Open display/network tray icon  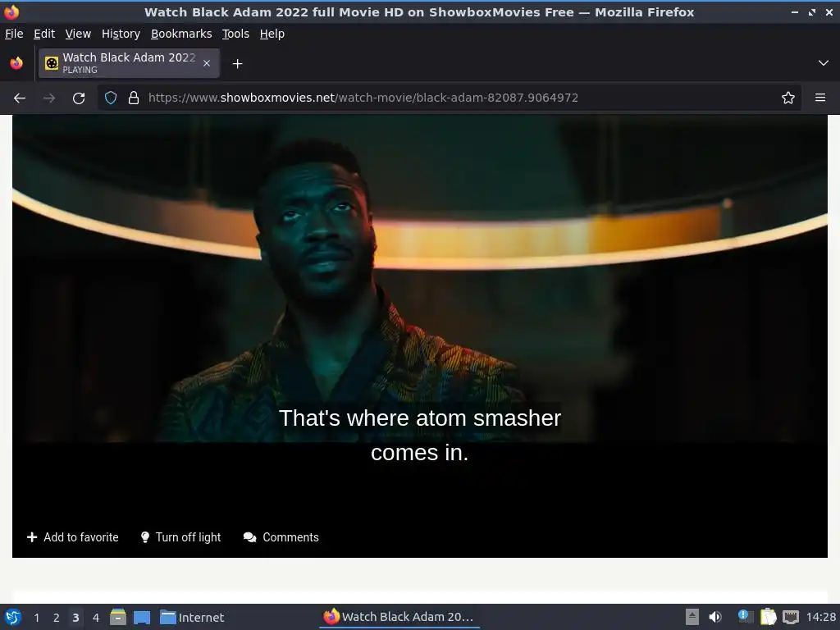pyautogui.click(x=790, y=617)
